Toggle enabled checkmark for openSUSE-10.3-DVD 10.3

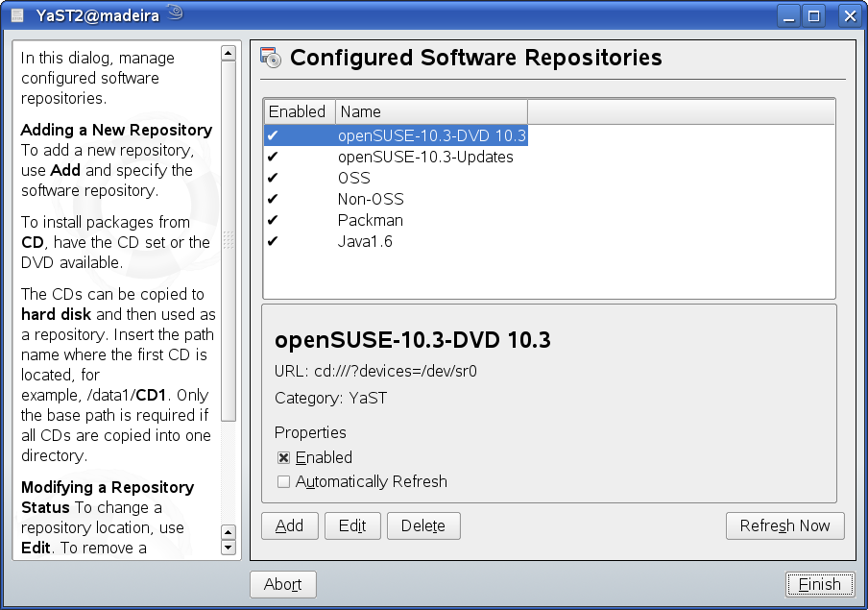(x=273, y=135)
